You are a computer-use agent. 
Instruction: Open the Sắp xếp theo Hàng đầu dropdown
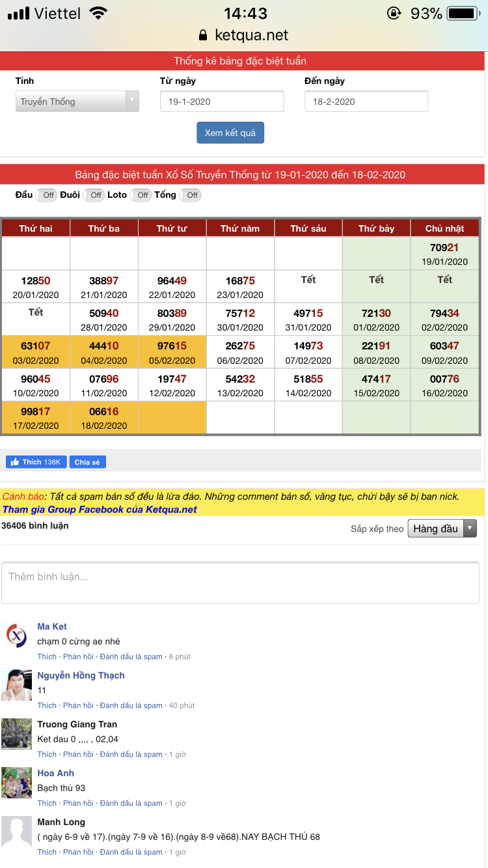442,528
